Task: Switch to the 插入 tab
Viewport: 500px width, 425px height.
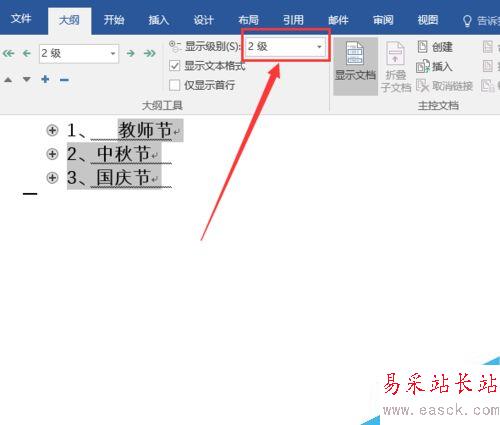Action: [159, 20]
